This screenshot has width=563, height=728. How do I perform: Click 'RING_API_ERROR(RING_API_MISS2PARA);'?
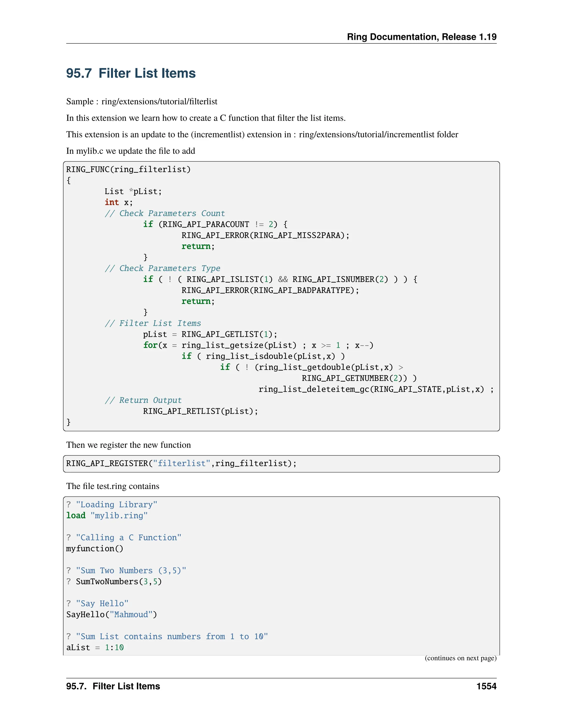point(266,235)
